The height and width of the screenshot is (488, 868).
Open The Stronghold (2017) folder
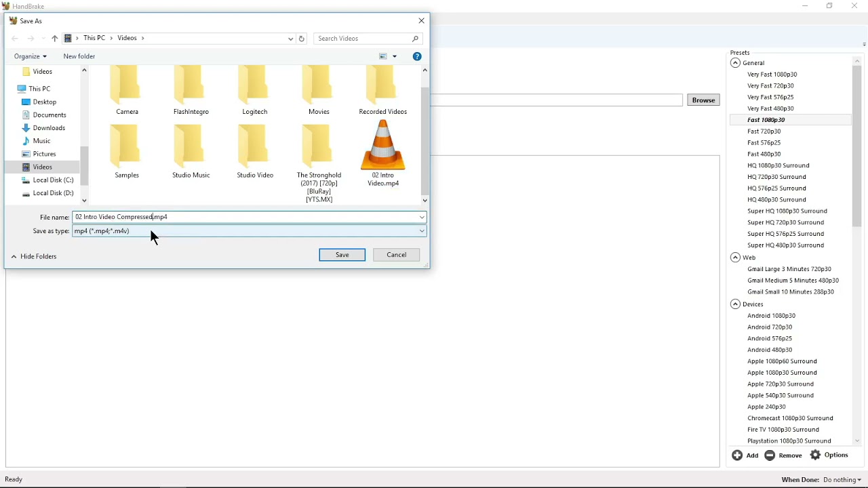pos(319,163)
